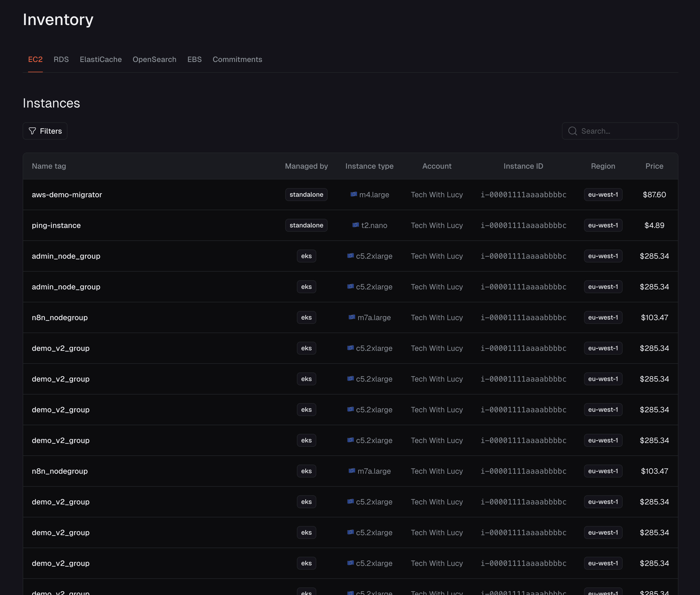
Task: Select the EBS tab
Action: tap(194, 59)
